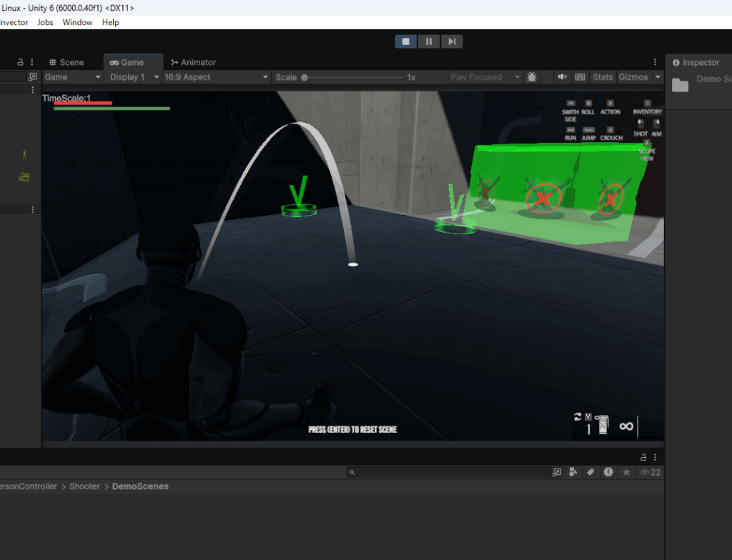Click the Search by Type icon
The width and height of the screenshot is (732, 560).
[573, 472]
